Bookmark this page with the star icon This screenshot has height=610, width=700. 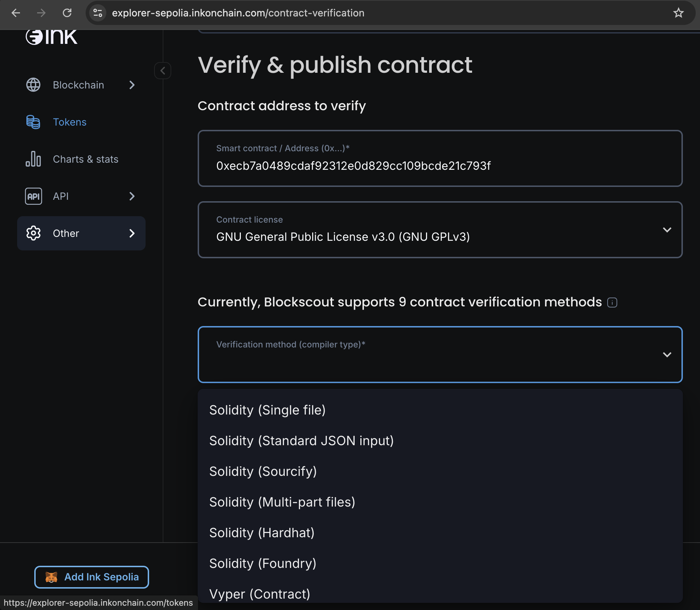678,13
